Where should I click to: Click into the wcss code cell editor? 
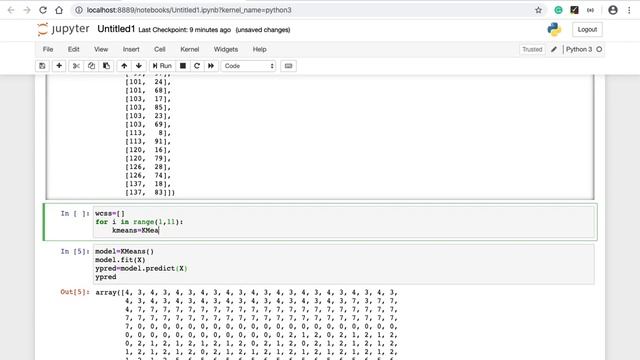pyautogui.click(x=344, y=222)
